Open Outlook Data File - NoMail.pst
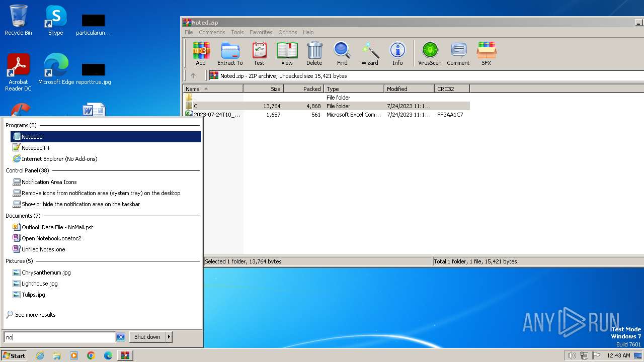 coord(106,227)
